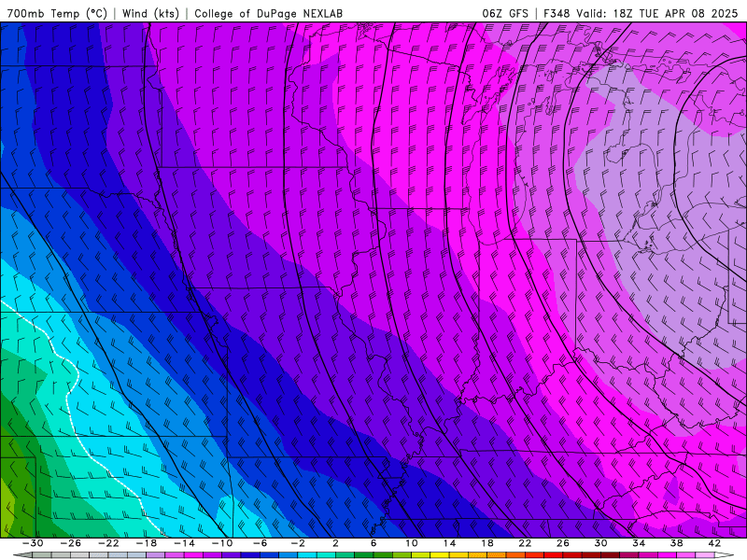The height and width of the screenshot is (560, 747).
Task: Click the -30 colorbar scale label
Action: (33, 543)
